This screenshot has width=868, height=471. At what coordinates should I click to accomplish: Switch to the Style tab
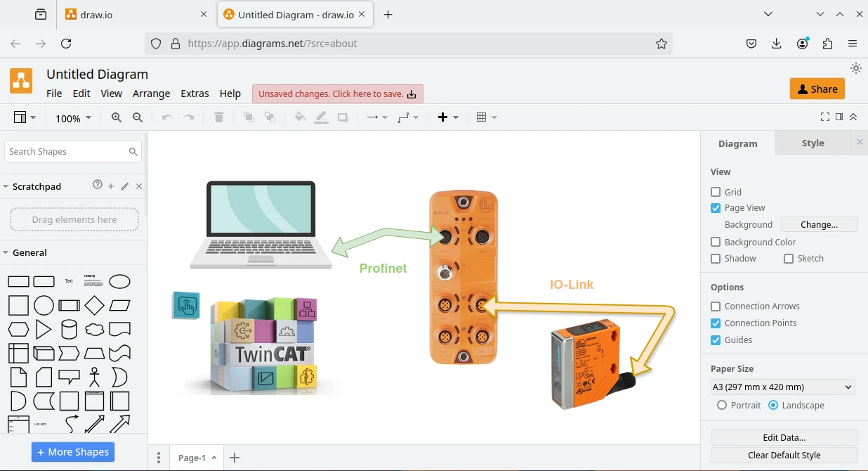coord(813,143)
